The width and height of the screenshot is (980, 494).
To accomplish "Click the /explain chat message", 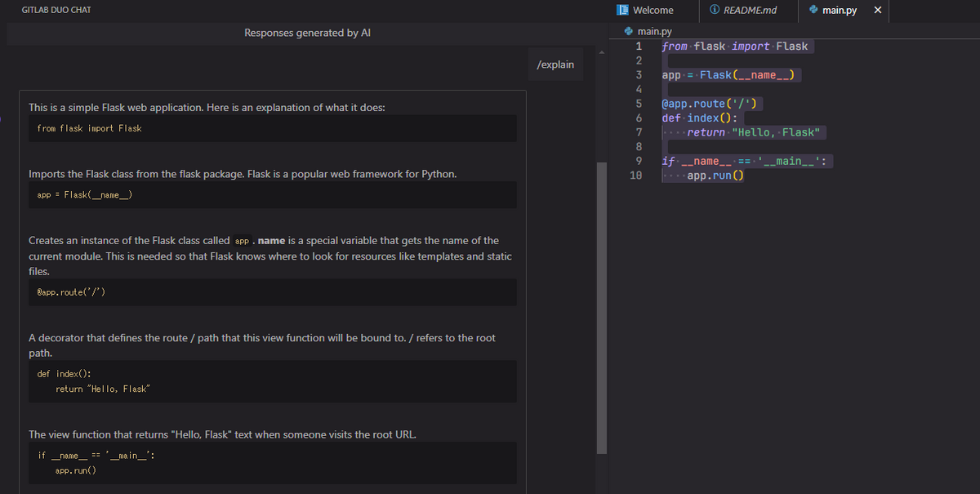I will 555,65.
